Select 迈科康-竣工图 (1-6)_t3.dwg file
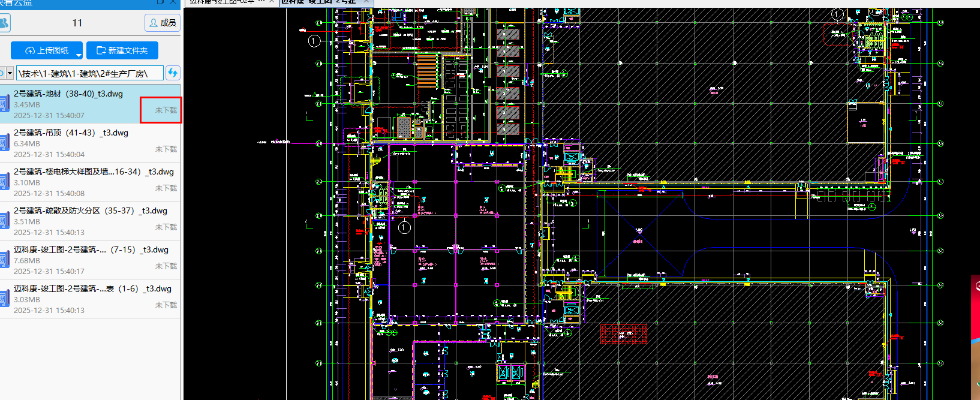Image resolution: width=980 pixels, height=400 pixels. 92,289
